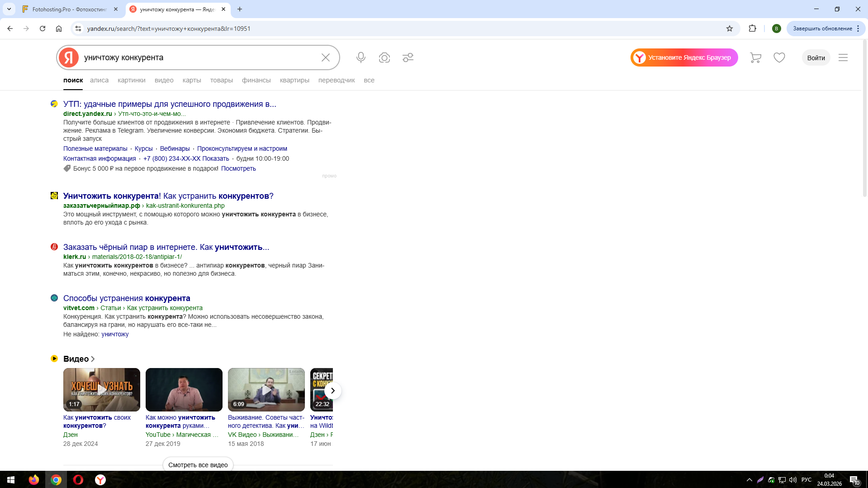Open Yandex Browser from the taskbar
Image resolution: width=868 pixels, height=488 pixels.
click(x=100, y=480)
